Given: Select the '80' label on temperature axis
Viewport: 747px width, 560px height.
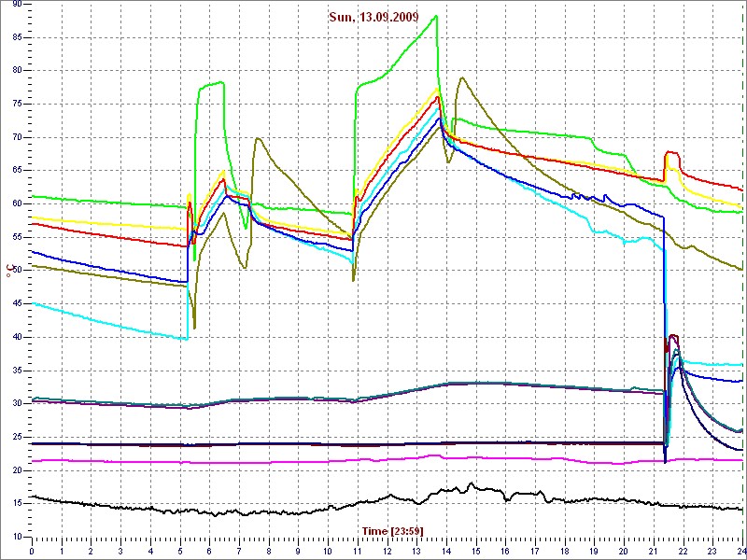Looking at the screenshot, I should 16,71.
